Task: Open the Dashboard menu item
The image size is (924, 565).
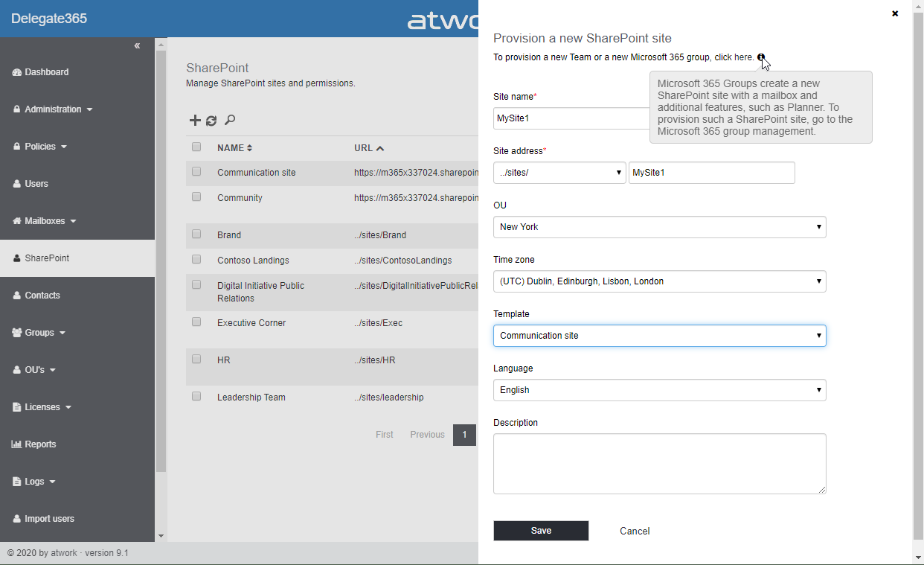Action: tap(46, 72)
